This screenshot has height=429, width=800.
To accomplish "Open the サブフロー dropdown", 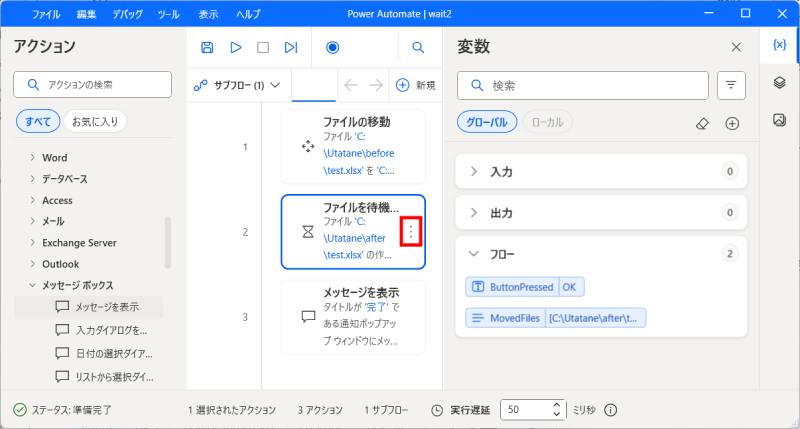I will coord(239,86).
